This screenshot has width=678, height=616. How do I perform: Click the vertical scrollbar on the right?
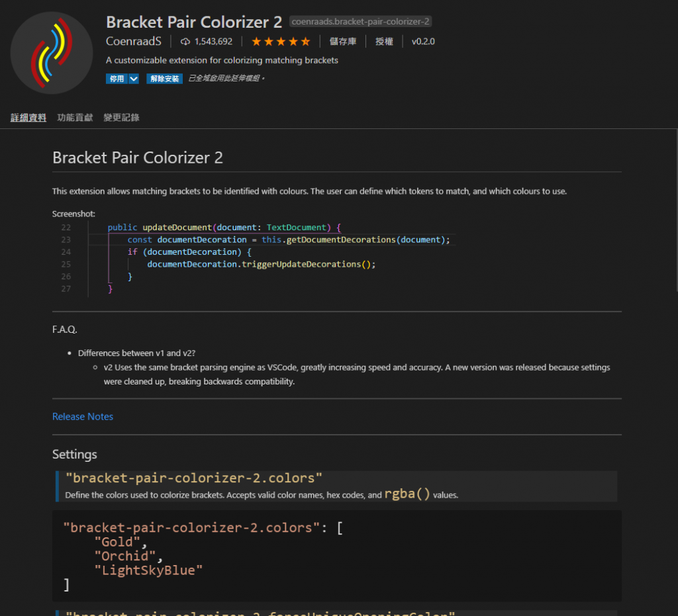675,212
